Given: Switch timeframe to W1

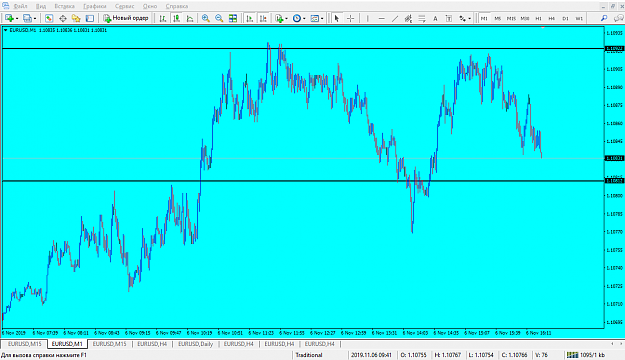Looking at the screenshot, I should point(579,18).
